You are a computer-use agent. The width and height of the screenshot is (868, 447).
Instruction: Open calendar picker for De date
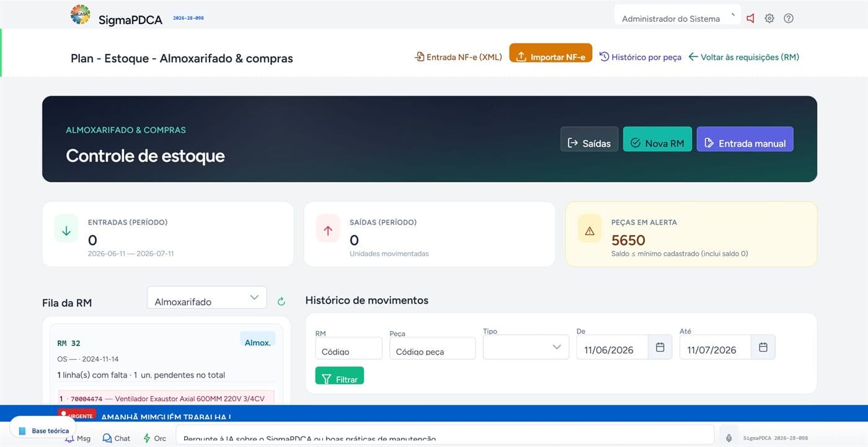[x=660, y=347]
